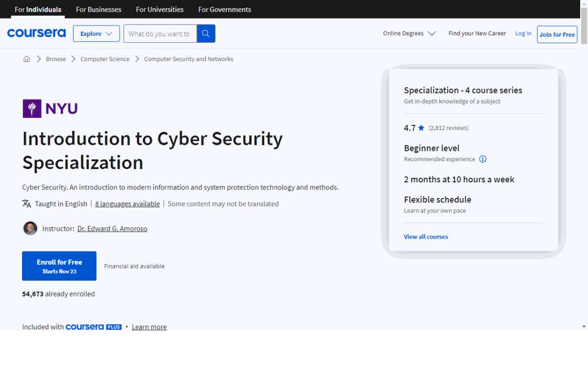588x392 pixels.
Task: Click the Join for Free button
Action: coord(557,34)
